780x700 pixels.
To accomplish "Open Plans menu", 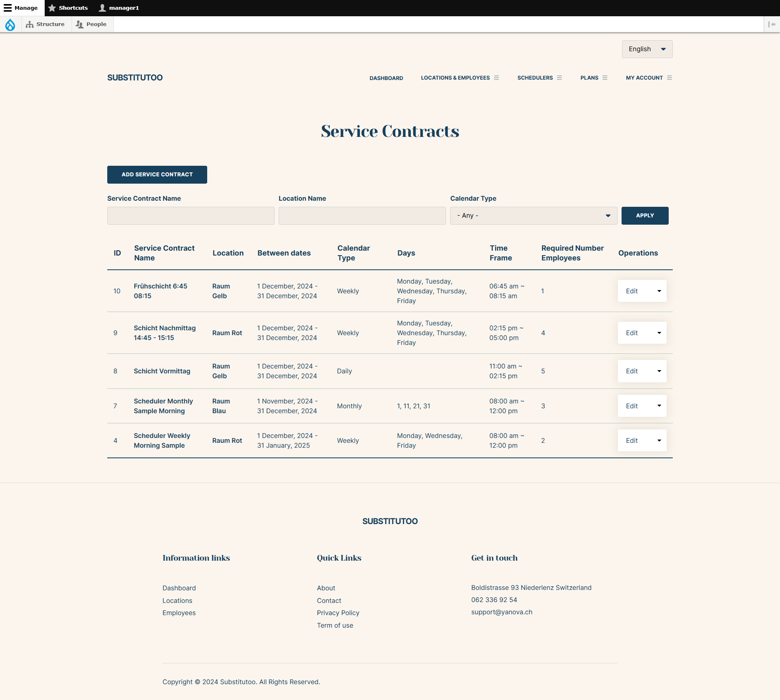I will 589,78.
